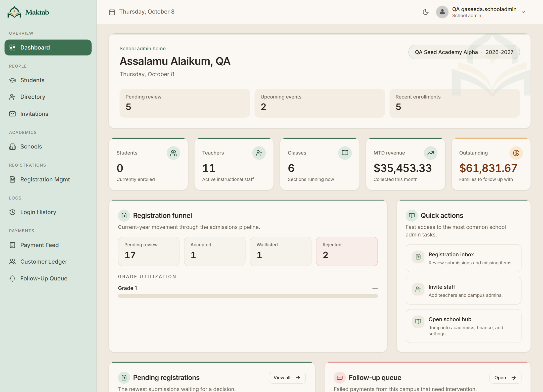Toggle dark mode with the moon icon
The image size is (543, 392).
tap(426, 12)
